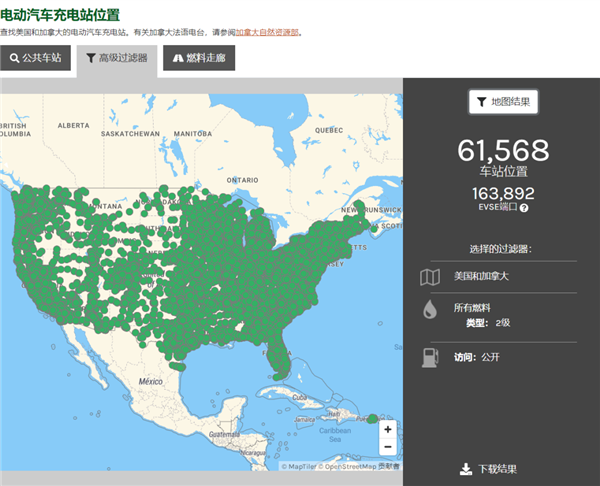Click the fuel droplet icon beside 所有燃料
Viewport: 600px width, 486px height.
tap(430, 309)
